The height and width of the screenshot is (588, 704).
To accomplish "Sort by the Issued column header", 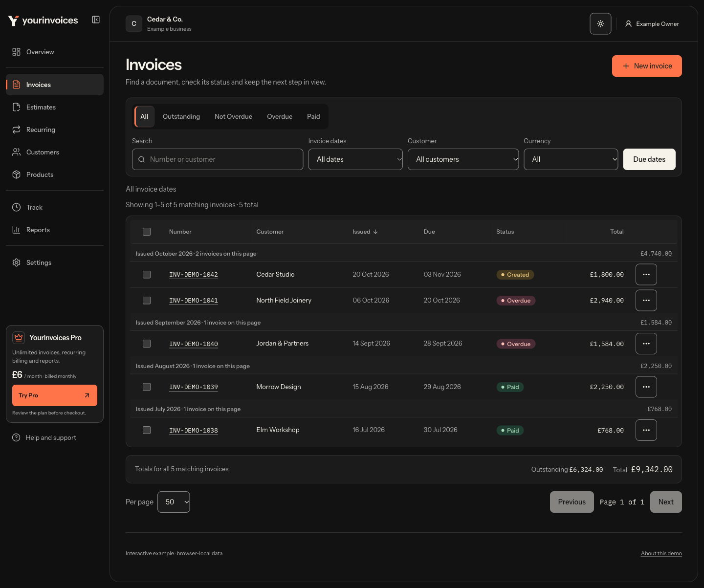I will (365, 232).
